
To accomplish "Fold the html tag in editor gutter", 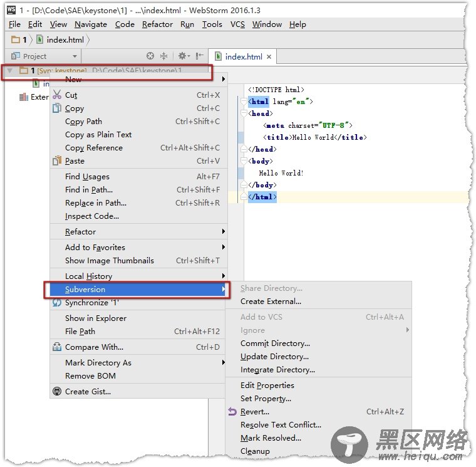I will pos(244,102).
